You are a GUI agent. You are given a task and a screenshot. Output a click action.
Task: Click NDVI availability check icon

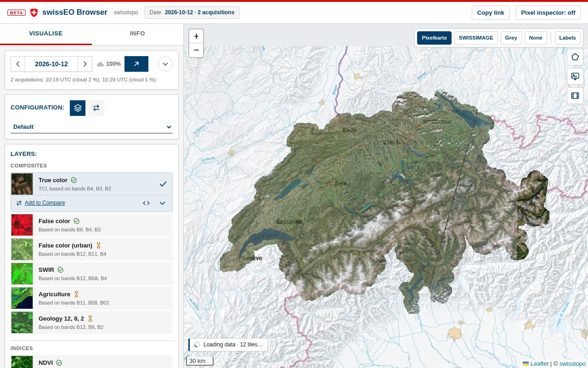click(x=59, y=363)
